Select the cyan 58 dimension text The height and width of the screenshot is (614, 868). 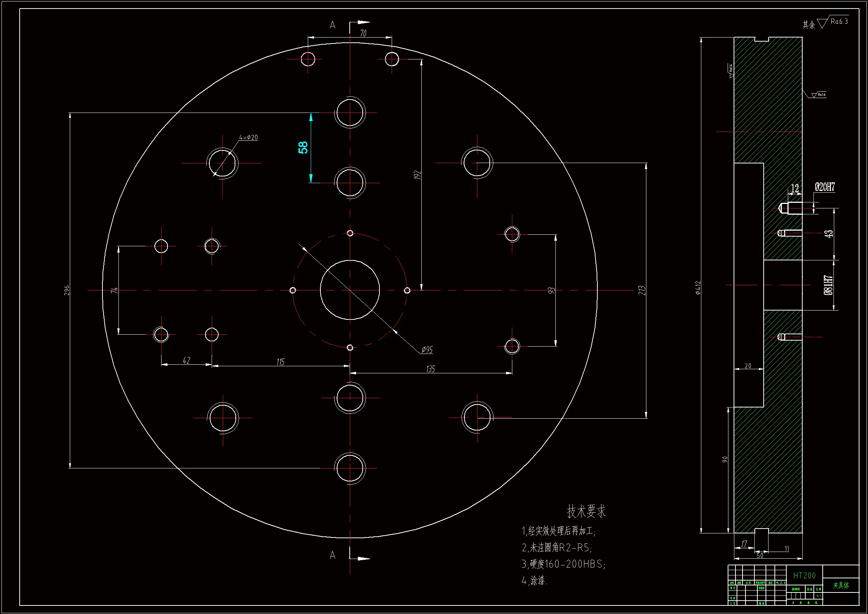(x=303, y=147)
